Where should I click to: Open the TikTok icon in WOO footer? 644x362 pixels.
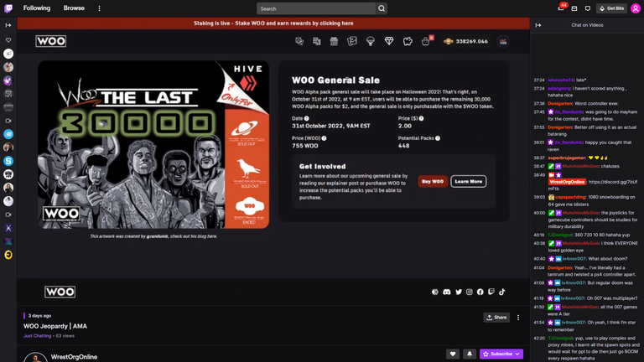pyautogui.click(x=502, y=292)
